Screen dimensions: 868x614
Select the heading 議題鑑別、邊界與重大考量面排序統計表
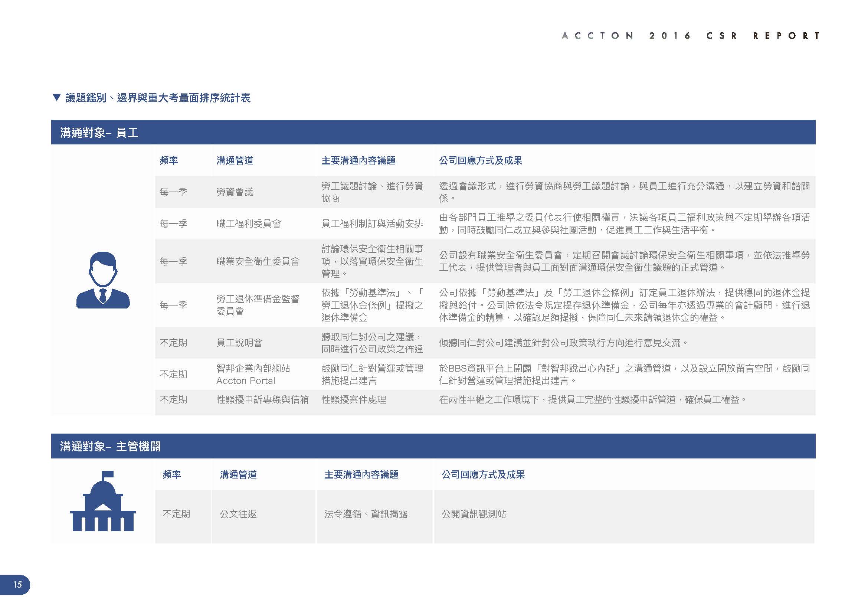(158, 98)
